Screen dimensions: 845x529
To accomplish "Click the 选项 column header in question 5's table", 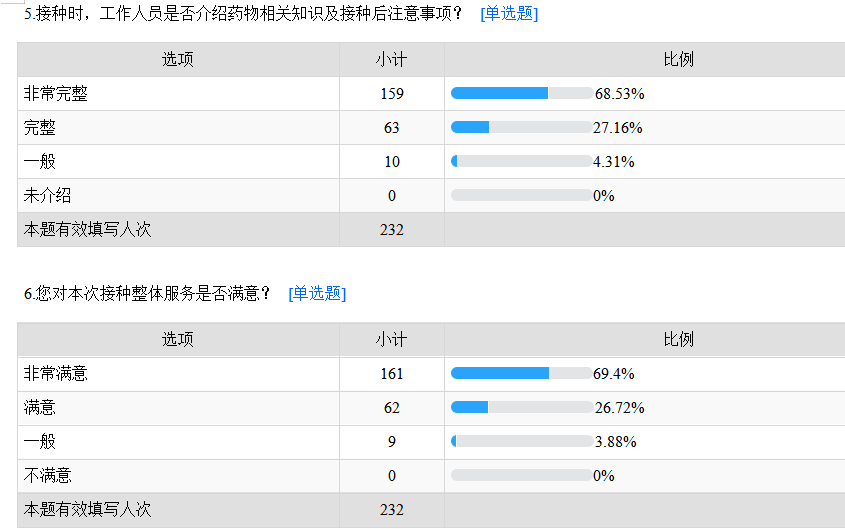I will point(178,59).
